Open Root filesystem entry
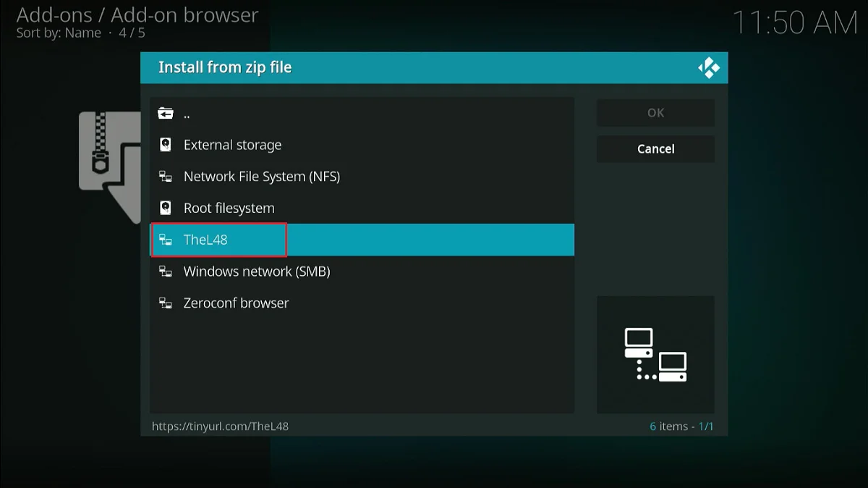The image size is (868, 488). [x=362, y=208]
